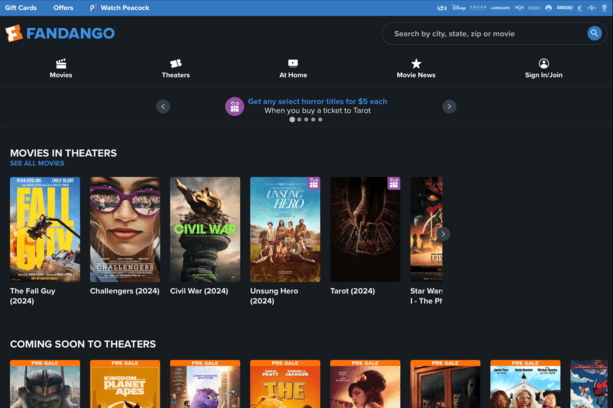This screenshot has width=613, height=408.
Task: Go to previous promo with left arrow
Action: [x=163, y=106]
